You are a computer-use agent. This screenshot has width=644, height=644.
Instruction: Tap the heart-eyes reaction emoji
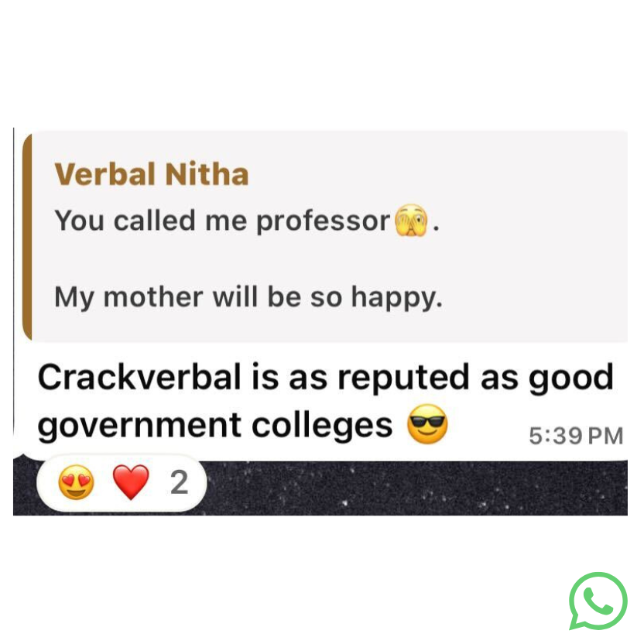tap(77, 482)
